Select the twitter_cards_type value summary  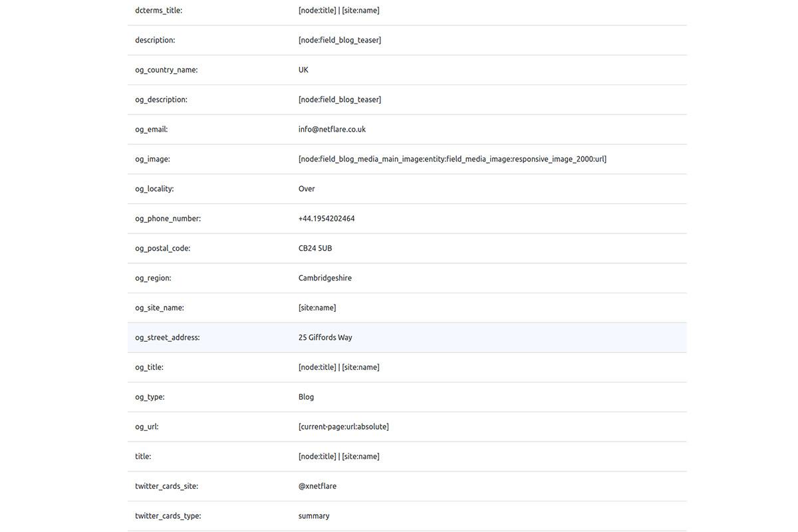pos(314,516)
